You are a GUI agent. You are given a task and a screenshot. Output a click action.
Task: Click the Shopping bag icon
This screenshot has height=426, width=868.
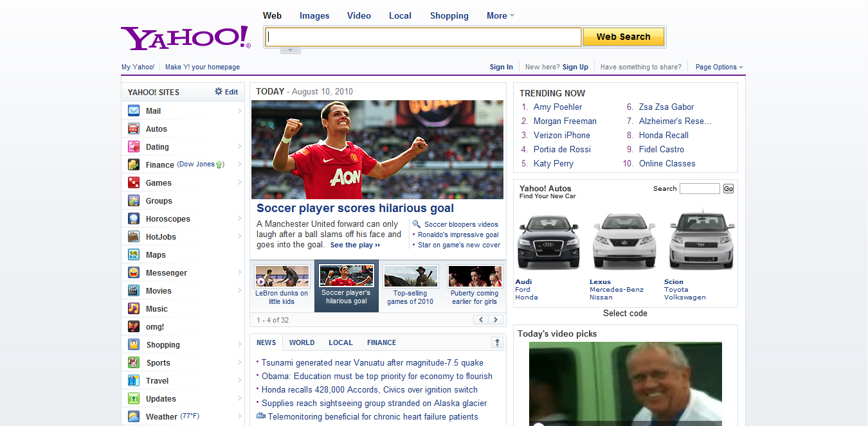pyautogui.click(x=134, y=344)
